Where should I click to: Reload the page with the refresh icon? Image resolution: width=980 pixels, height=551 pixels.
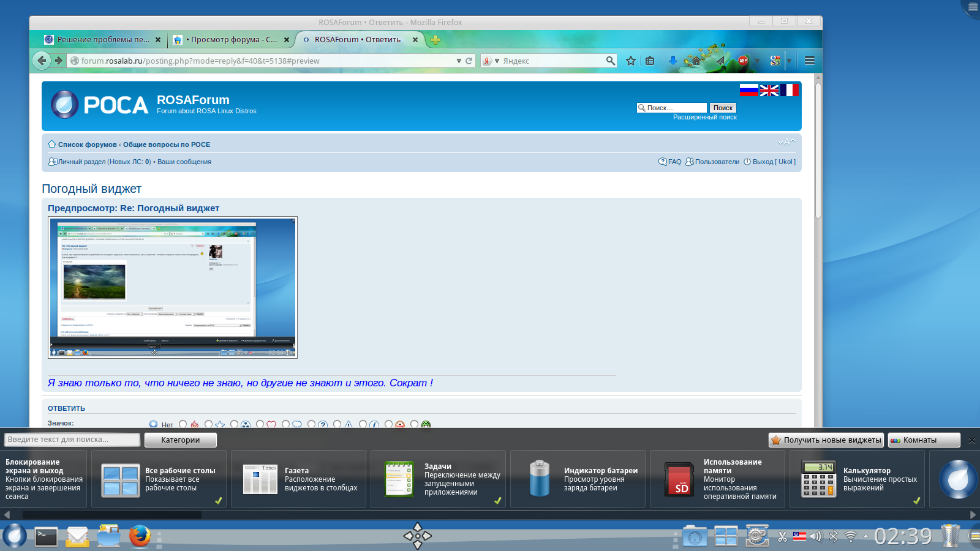469,61
